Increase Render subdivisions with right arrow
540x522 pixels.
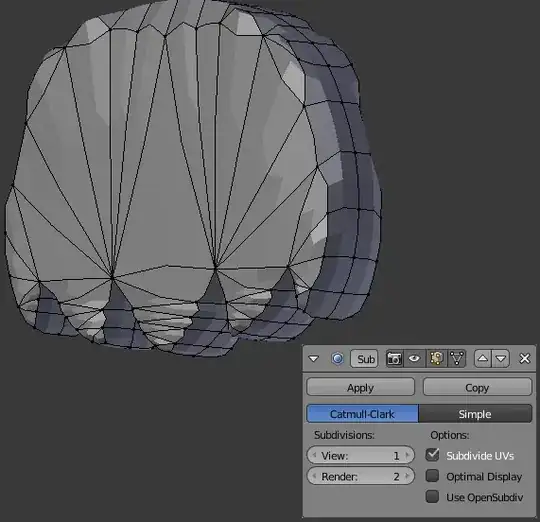(407, 477)
